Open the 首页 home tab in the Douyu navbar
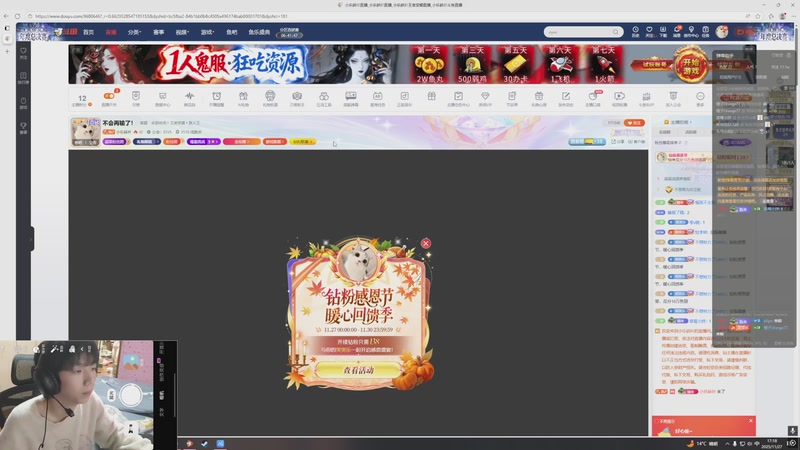This screenshot has height=450, width=800. pos(88,32)
